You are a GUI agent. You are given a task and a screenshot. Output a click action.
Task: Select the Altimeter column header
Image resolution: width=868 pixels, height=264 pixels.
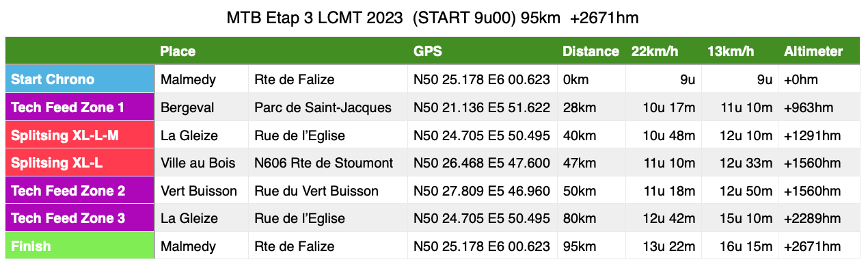813,51
